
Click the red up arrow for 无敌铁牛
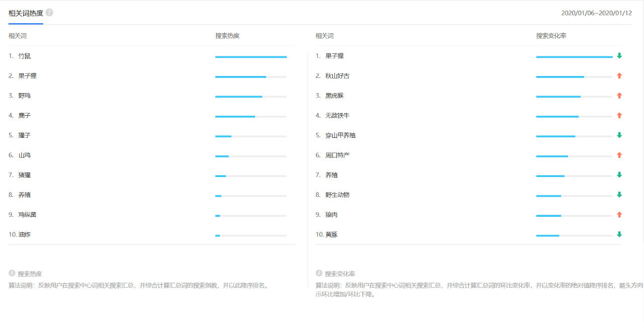(x=619, y=116)
